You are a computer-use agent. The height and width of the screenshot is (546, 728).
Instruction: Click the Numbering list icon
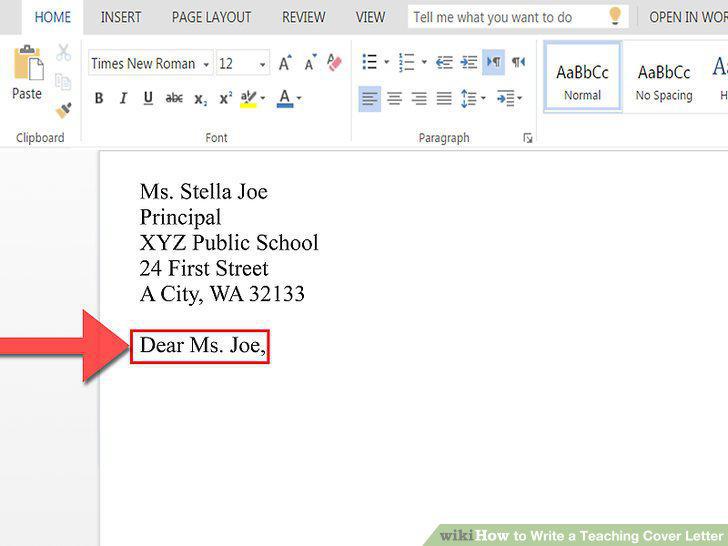coord(406,62)
